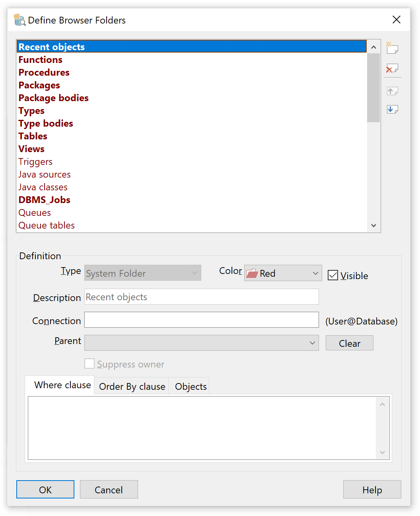
Task: Open the Type dropdown
Action: point(143,273)
